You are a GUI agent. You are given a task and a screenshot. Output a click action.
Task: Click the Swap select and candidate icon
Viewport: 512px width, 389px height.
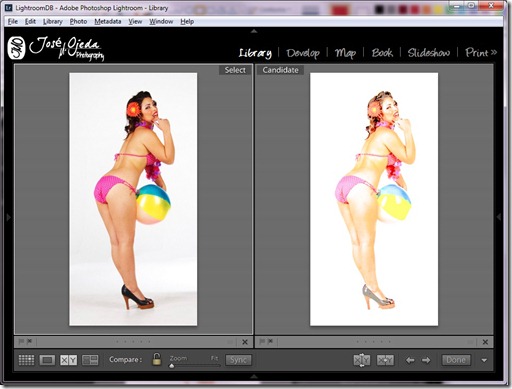coord(362,360)
